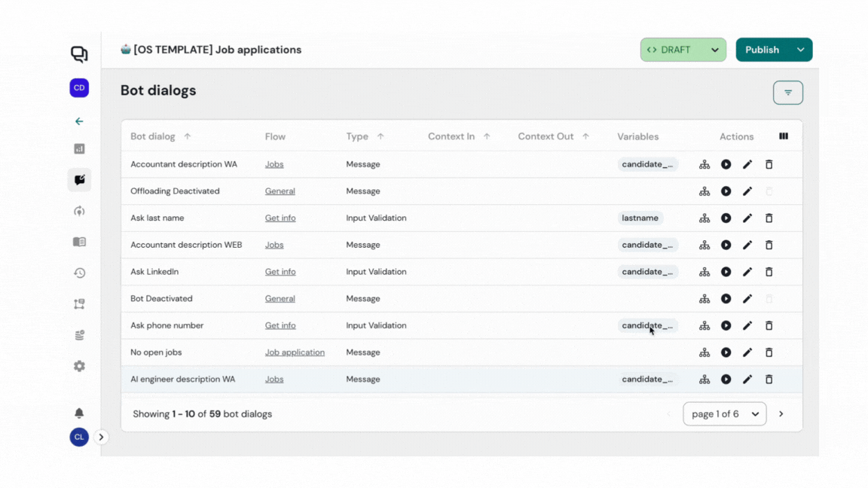Go to next page of dialogs
The height and width of the screenshot is (488, 868).
[x=781, y=413]
